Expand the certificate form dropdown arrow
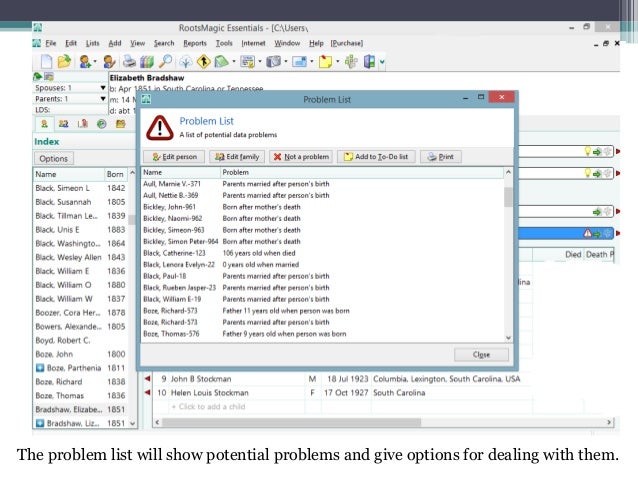This screenshot has height=479, width=638. [x=260, y=61]
